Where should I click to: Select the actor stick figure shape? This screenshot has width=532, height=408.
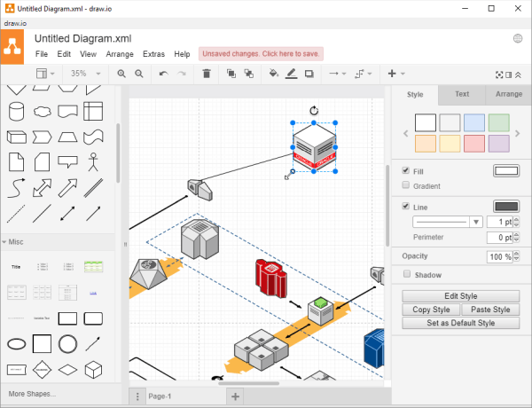click(94, 161)
